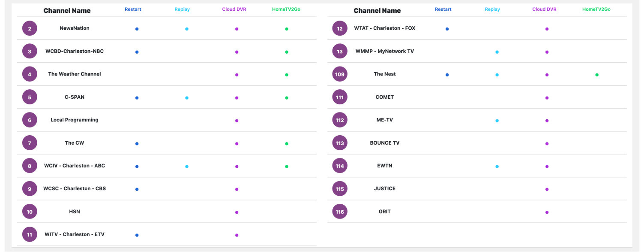Click the Cloud DVR dot for GRIT
This screenshot has width=644, height=252.
(547, 212)
